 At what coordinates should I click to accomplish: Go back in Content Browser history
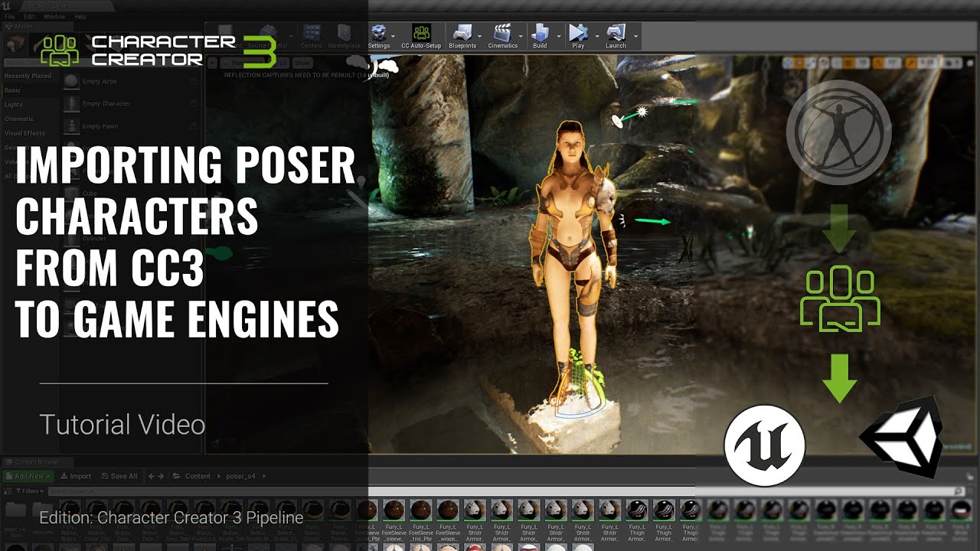pos(151,476)
